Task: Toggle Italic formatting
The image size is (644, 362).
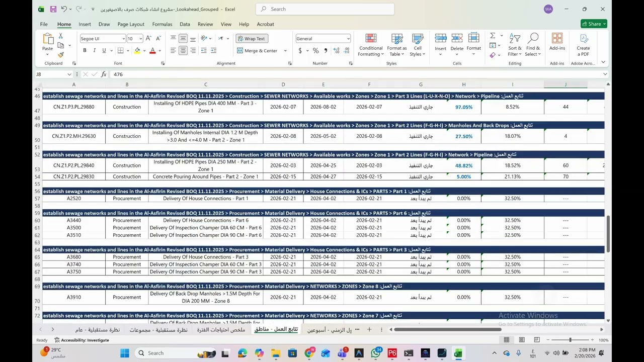Action: [x=94, y=51]
